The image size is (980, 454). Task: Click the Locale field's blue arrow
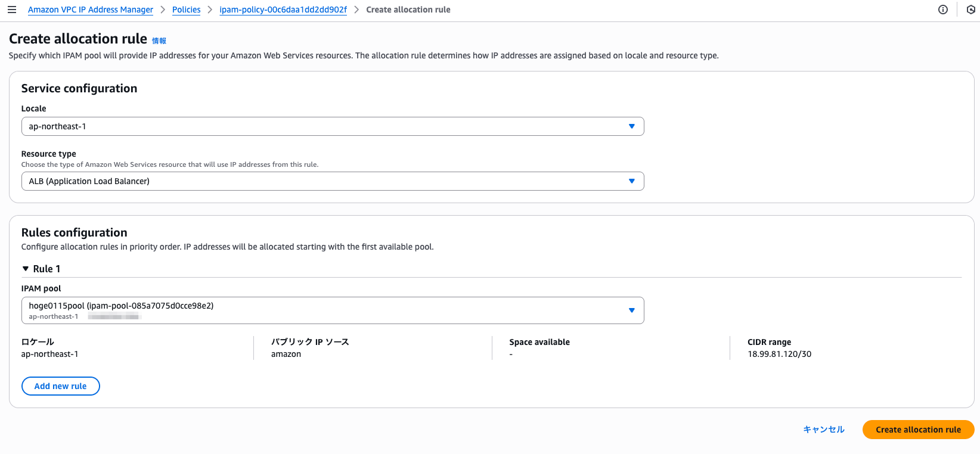(631, 126)
